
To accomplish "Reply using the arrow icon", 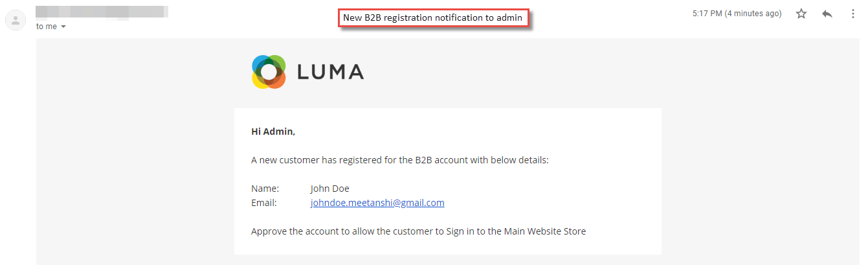I will (x=827, y=14).
